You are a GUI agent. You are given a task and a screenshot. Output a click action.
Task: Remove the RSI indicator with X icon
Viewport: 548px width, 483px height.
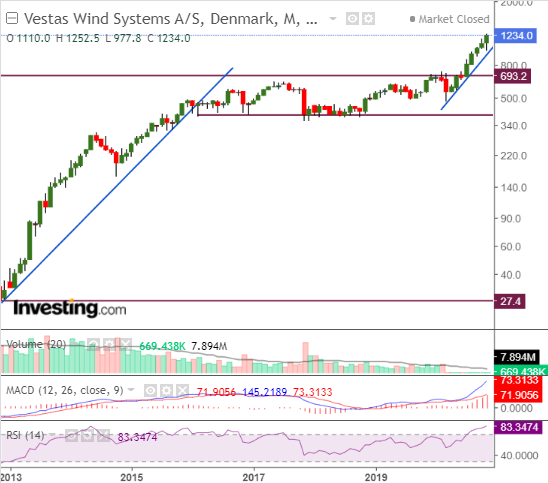click(x=103, y=435)
